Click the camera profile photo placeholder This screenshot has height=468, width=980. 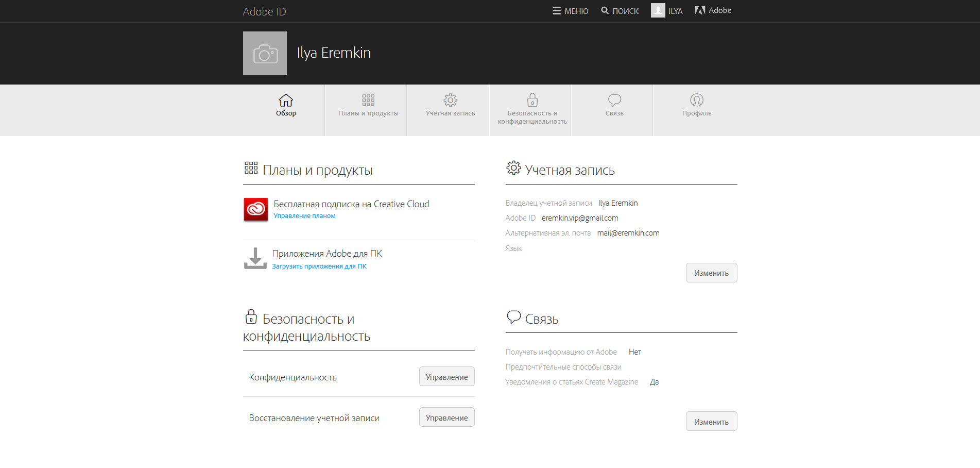click(x=265, y=54)
